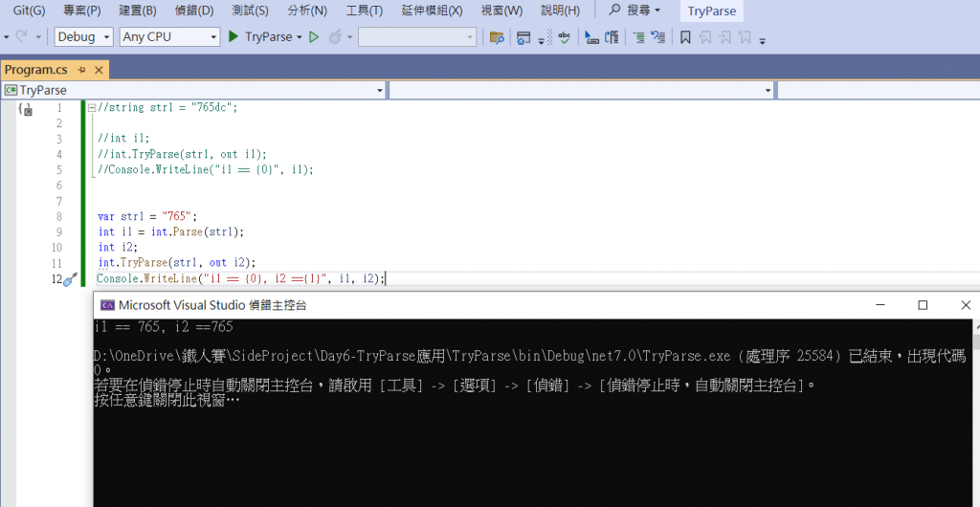Click int.Parse(str1) on line 9
980x507 pixels.
[x=197, y=231]
